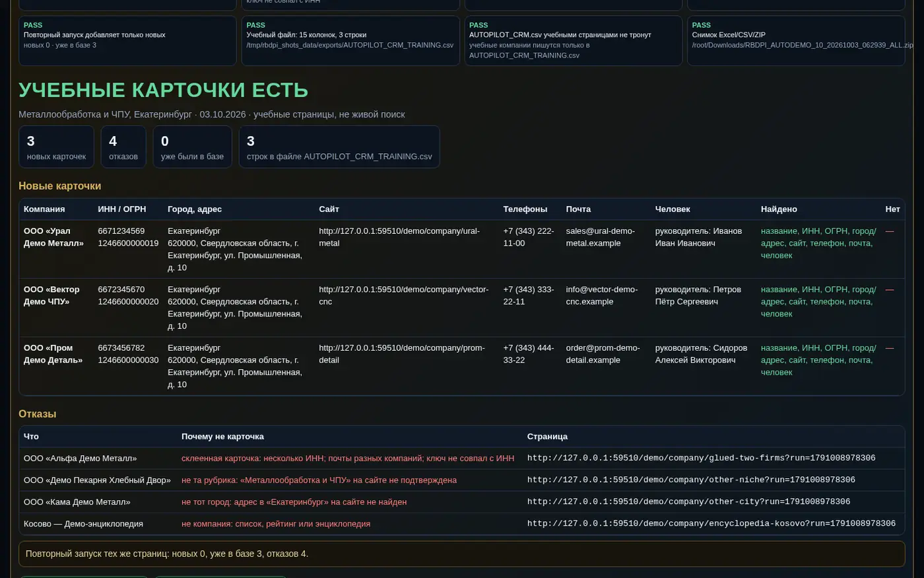This screenshot has height=578, width=924.
Task: Select company 'ООО «Вектор Демо ЧПУ»'
Action: coord(51,295)
